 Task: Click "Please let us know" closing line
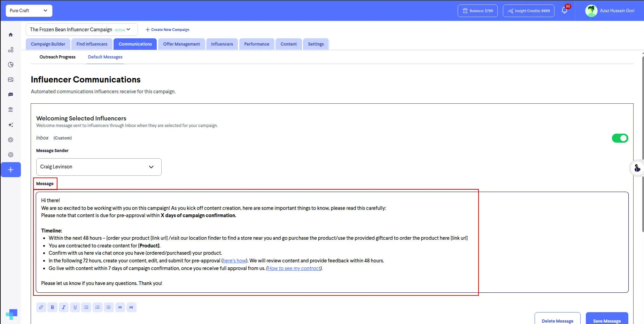[102, 283]
